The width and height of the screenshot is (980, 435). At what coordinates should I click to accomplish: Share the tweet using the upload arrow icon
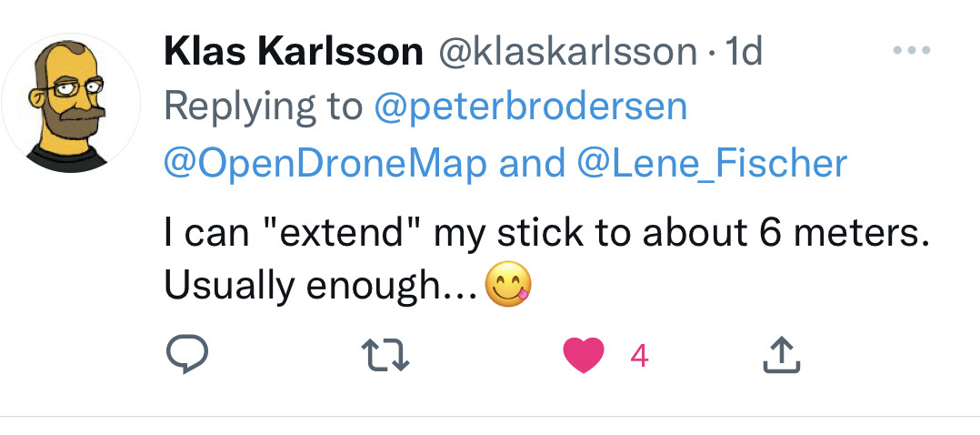(780, 353)
